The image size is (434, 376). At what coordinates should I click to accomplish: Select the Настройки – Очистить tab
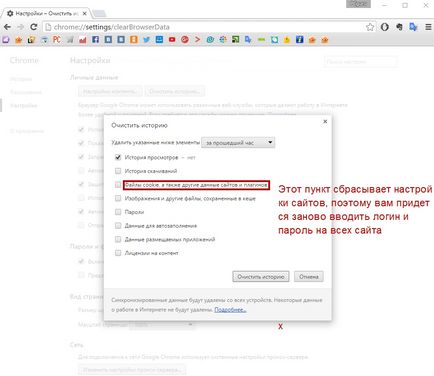47,14
